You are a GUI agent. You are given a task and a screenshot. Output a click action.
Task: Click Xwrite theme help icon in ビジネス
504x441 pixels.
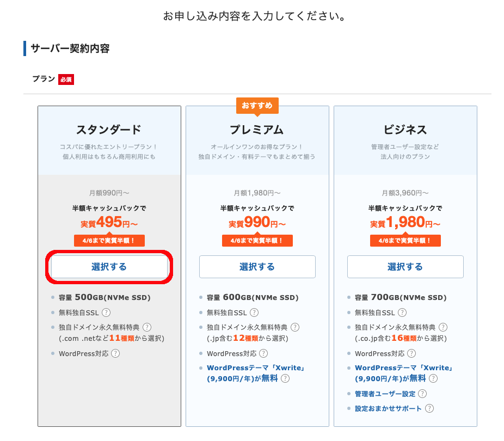click(433, 378)
